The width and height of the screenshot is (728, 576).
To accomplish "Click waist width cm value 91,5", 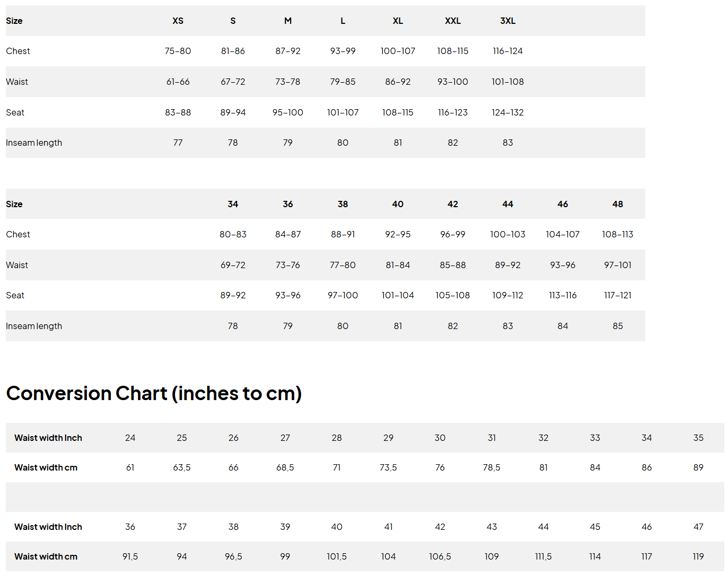I will (x=130, y=556).
